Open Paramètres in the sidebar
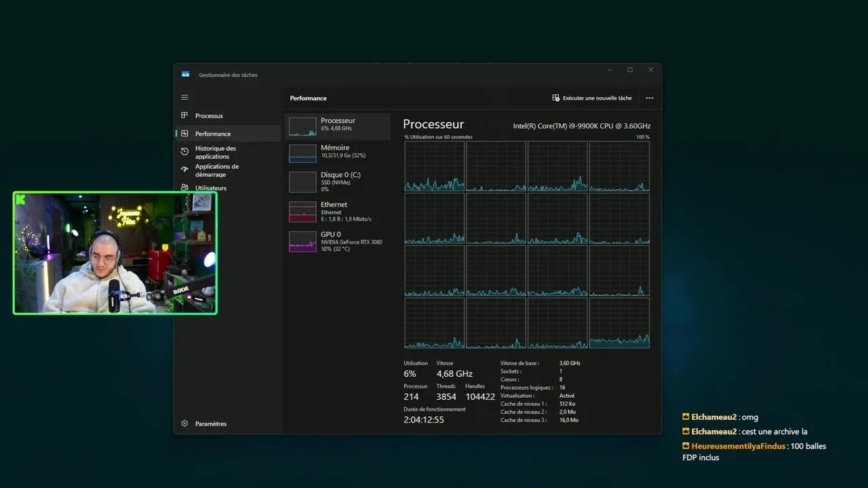The image size is (868, 488). (211, 424)
